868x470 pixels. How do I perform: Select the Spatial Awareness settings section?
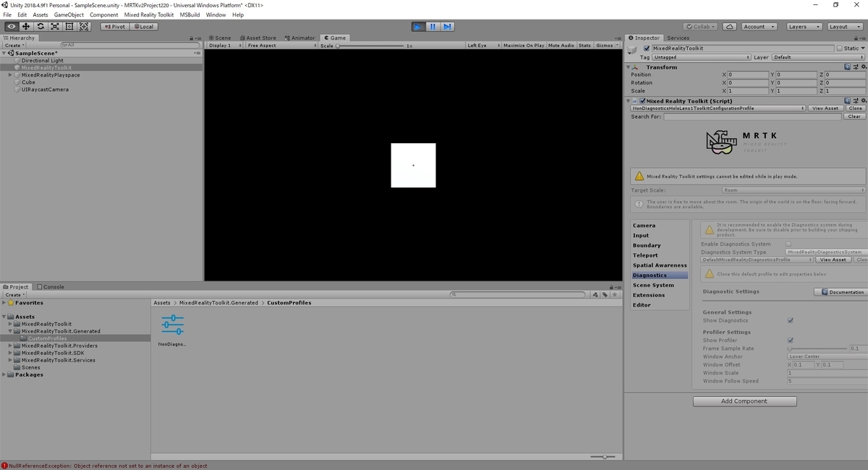tap(660, 265)
